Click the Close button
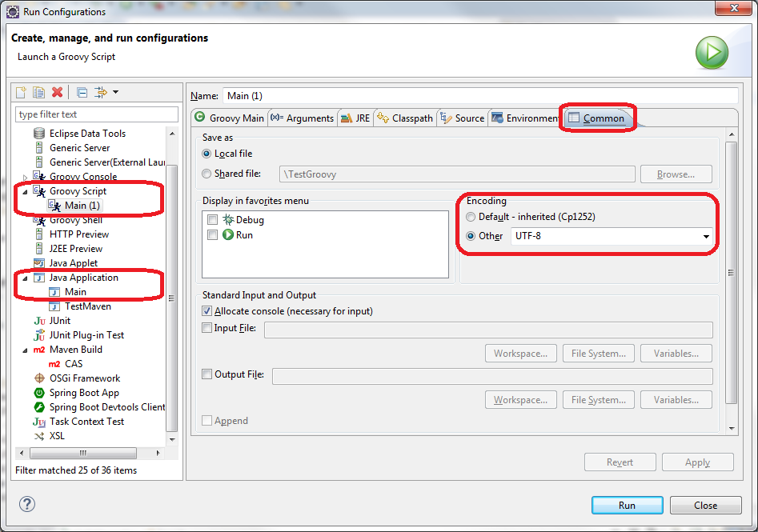The height and width of the screenshot is (532, 758). click(x=705, y=505)
